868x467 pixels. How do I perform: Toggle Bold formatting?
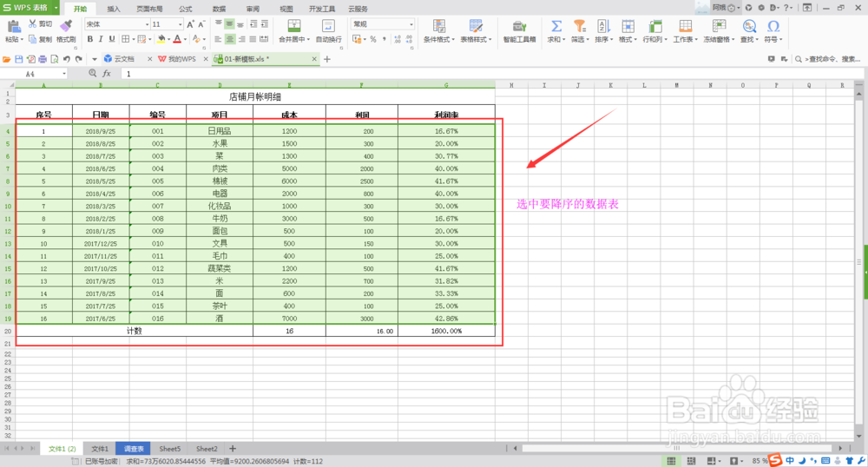(x=89, y=39)
